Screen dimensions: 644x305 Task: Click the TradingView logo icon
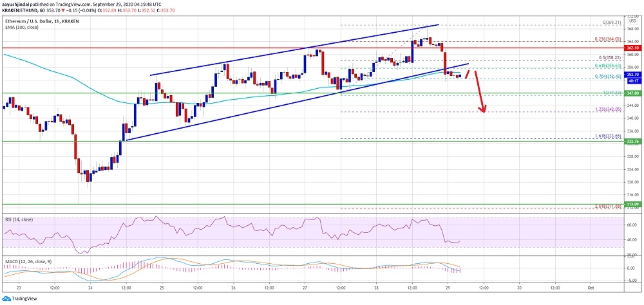coord(8,299)
